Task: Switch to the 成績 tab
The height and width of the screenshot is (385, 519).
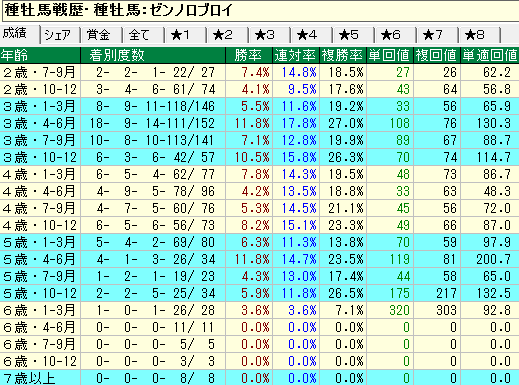Action: (20, 34)
